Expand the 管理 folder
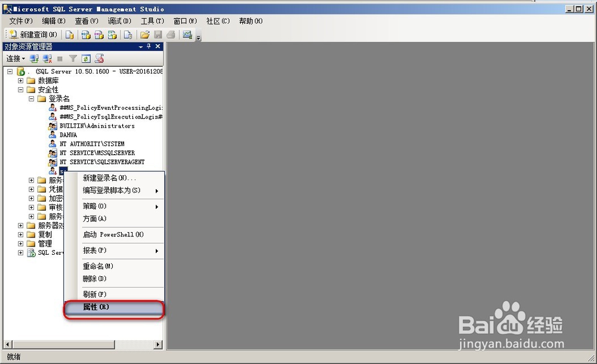This screenshot has width=597, height=364. [x=20, y=243]
